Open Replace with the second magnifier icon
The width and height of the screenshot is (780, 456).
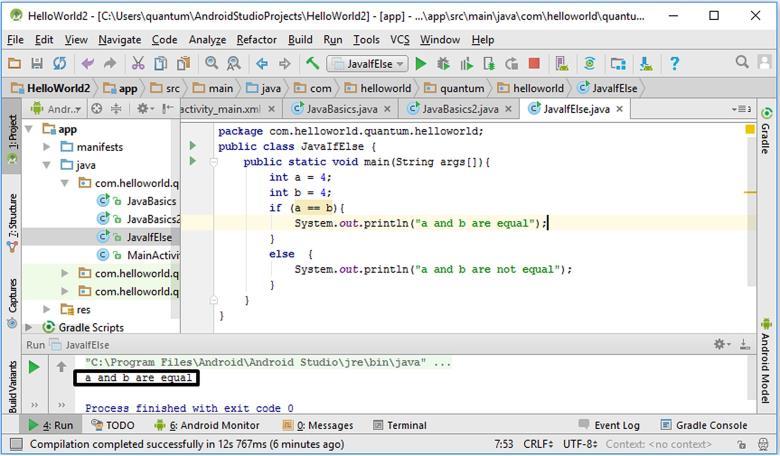[233, 63]
